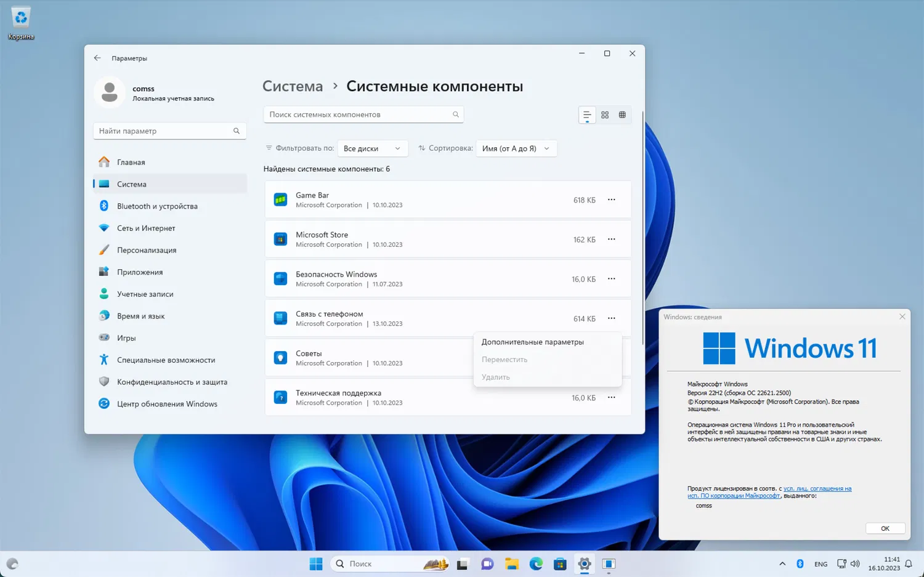Open Учетные записи settings
The height and width of the screenshot is (577, 924).
(x=170, y=294)
